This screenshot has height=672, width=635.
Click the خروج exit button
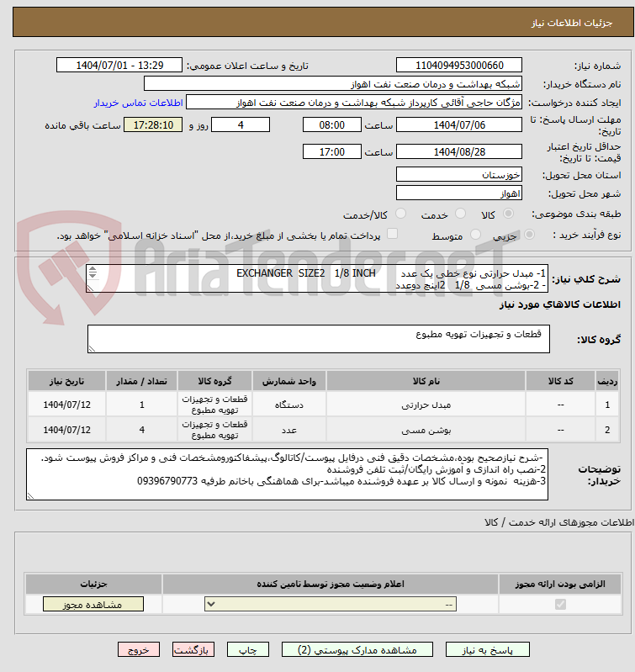click(139, 650)
